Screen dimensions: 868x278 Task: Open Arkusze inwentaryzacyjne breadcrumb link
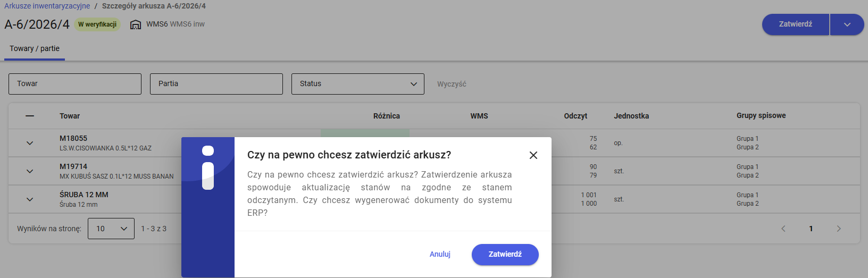(47, 6)
